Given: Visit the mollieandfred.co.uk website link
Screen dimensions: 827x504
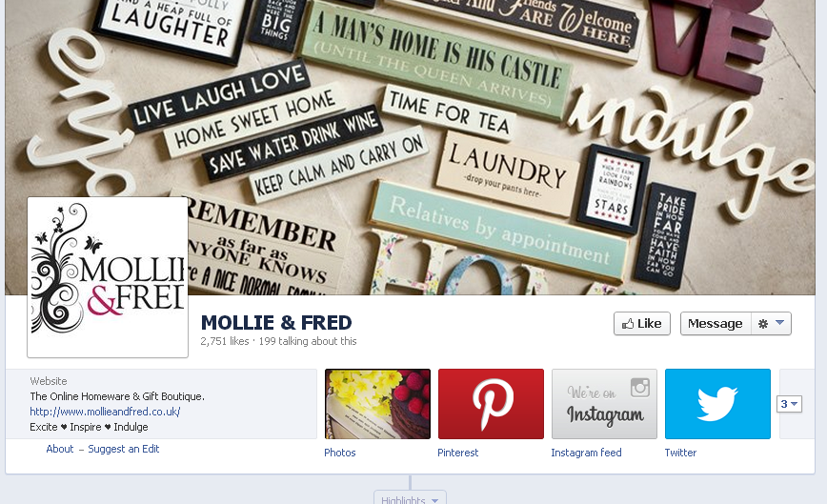Looking at the screenshot, I should 105,412.
